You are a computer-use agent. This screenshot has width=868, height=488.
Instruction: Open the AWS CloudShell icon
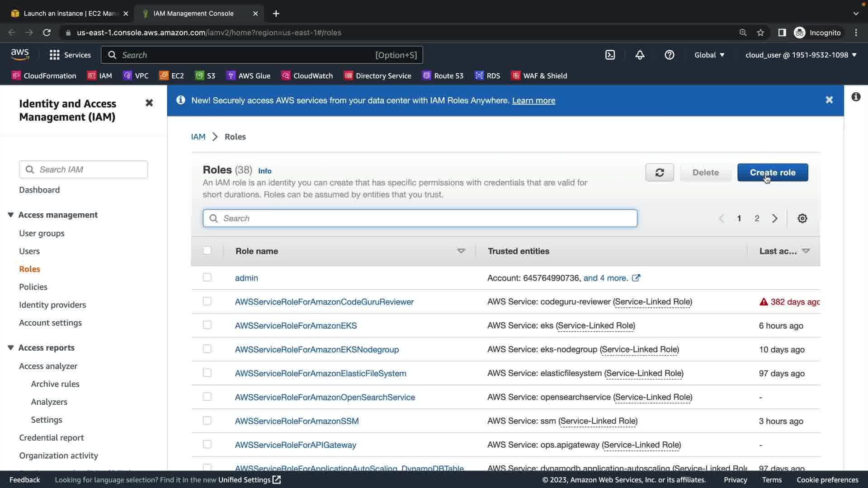(x=610, y=55)
